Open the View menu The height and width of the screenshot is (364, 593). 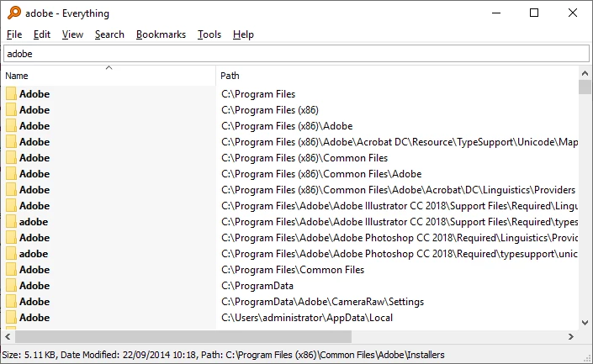coord(72,34)
